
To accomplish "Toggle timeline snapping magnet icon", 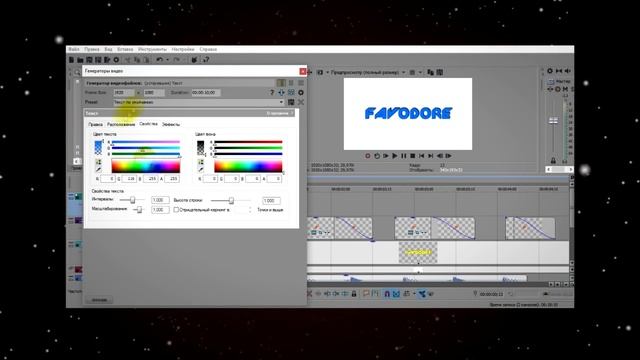I will pos(387,293).
